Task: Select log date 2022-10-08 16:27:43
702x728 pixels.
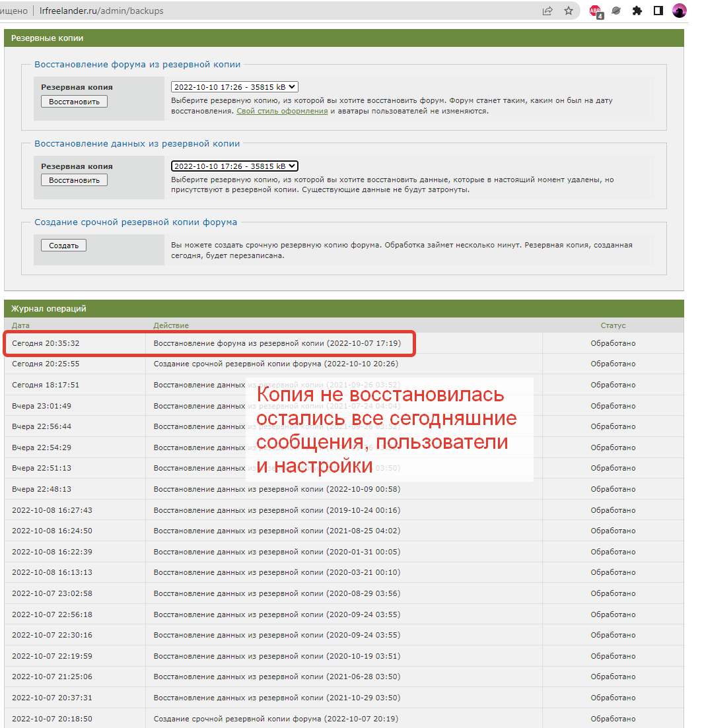Action: [52, 510]
